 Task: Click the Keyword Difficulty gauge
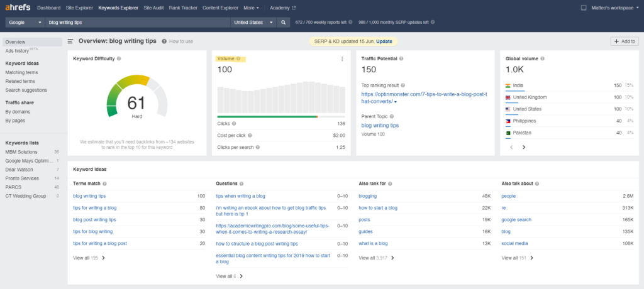(x=136, y=97)
